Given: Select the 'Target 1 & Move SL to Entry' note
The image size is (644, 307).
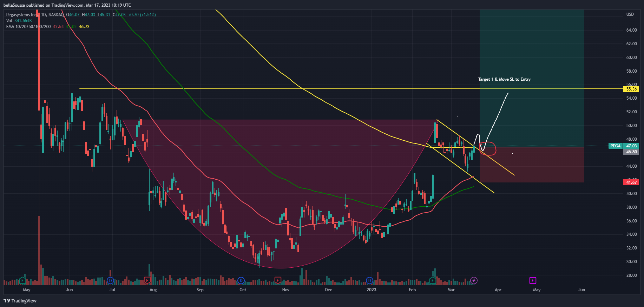Looking at the screenshot, I should (504, 79).
